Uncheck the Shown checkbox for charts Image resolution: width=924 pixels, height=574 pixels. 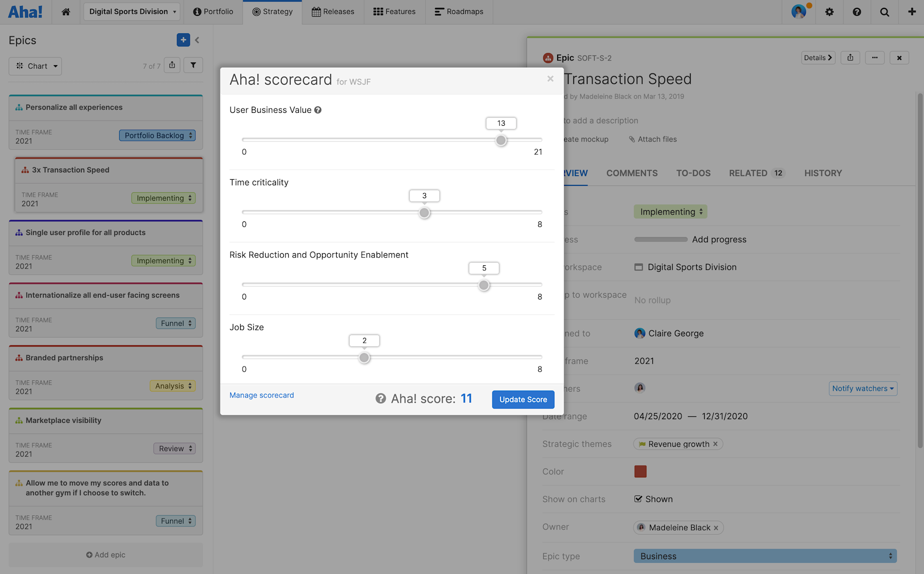click(638, 499)
